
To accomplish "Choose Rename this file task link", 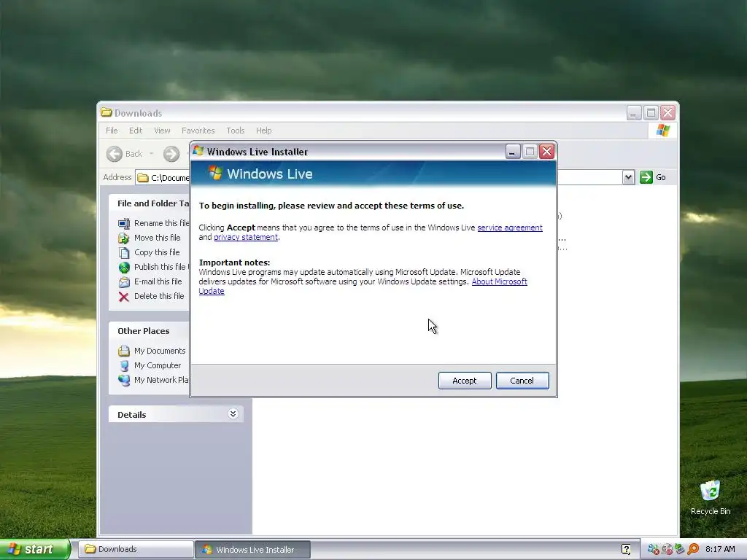I will coord(161,223).
